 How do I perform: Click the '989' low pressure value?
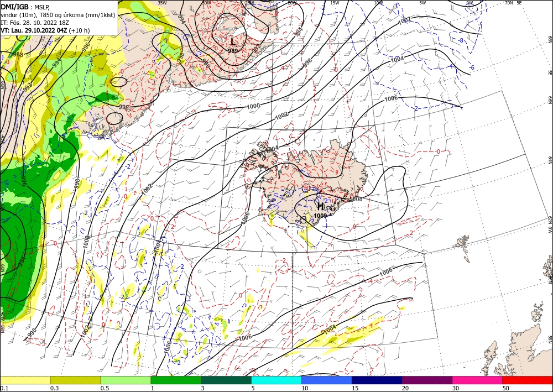(232, 50)
